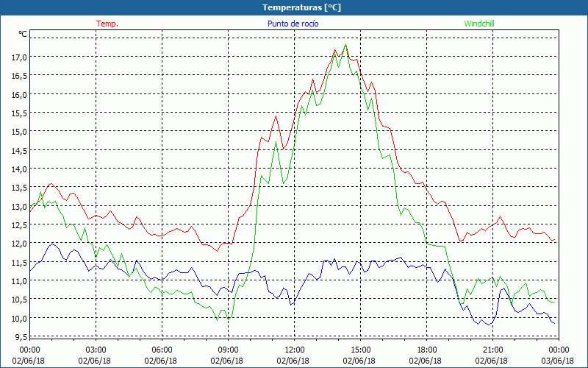
Task: Click the 11,0 y-axis value
Action: (19, 280)
